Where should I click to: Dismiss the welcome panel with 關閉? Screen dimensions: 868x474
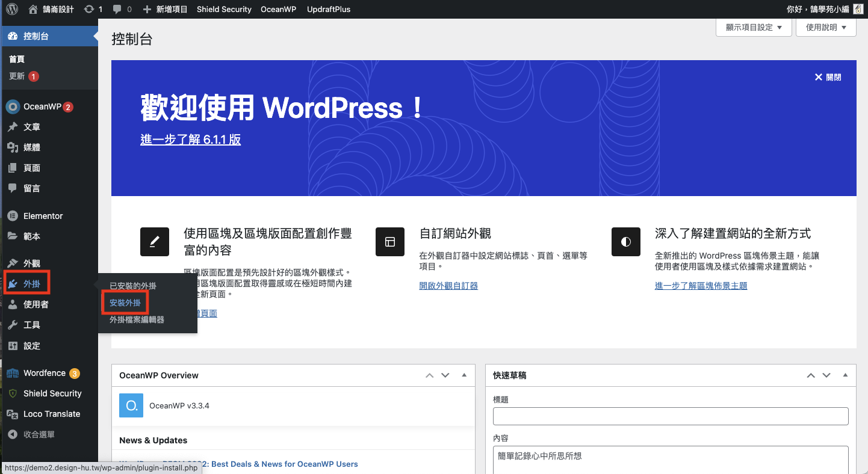pos(828,77)
